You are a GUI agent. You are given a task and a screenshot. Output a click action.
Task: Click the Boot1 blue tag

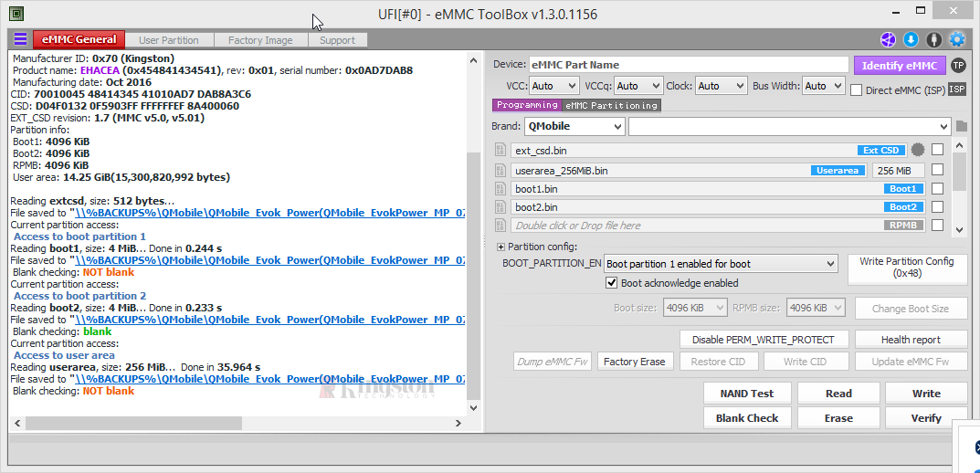[x=903, y=189]
